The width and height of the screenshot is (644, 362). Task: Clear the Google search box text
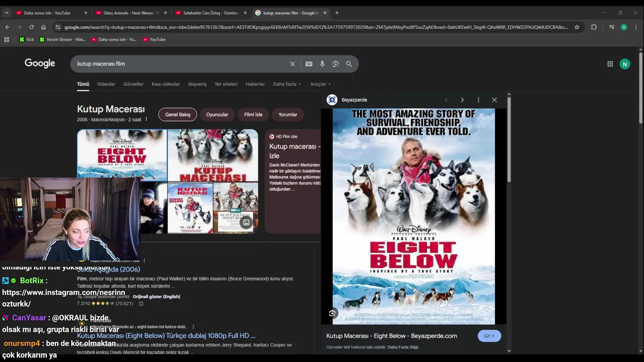(292, 64)
